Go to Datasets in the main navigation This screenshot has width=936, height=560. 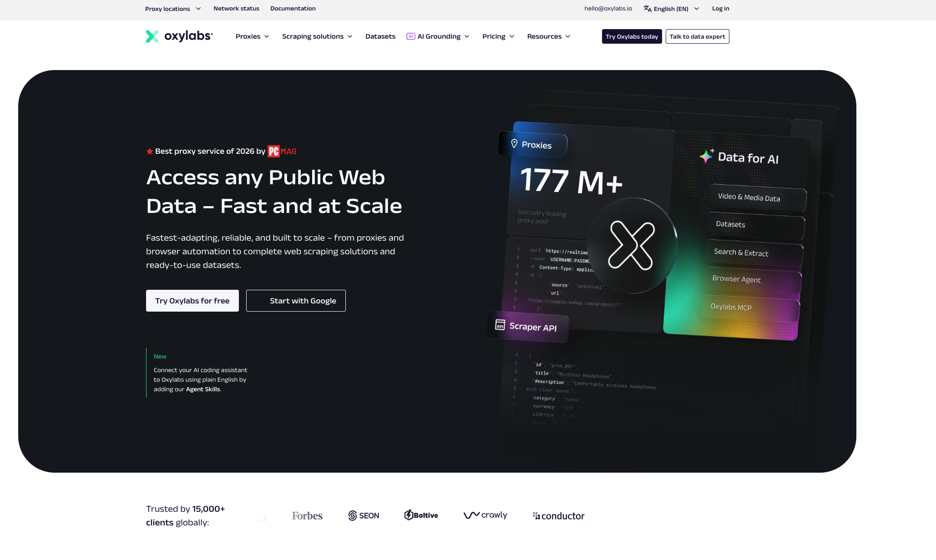coord(380,36)
